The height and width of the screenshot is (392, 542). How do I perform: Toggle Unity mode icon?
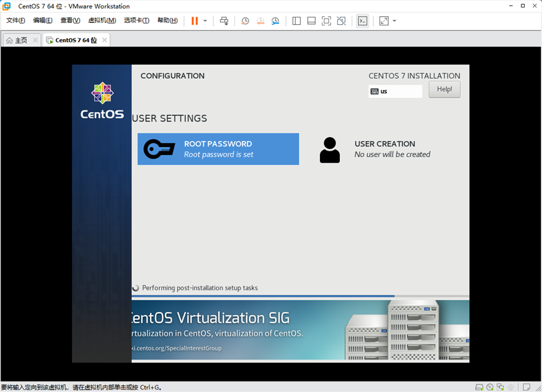click(x=341, y=20)
